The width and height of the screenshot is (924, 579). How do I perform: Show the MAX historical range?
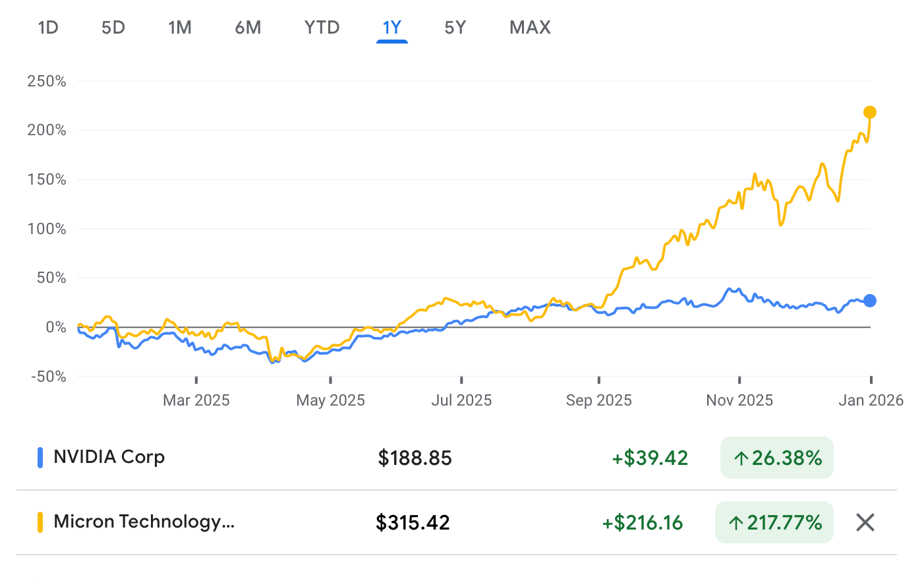click(x=529, y=28)
